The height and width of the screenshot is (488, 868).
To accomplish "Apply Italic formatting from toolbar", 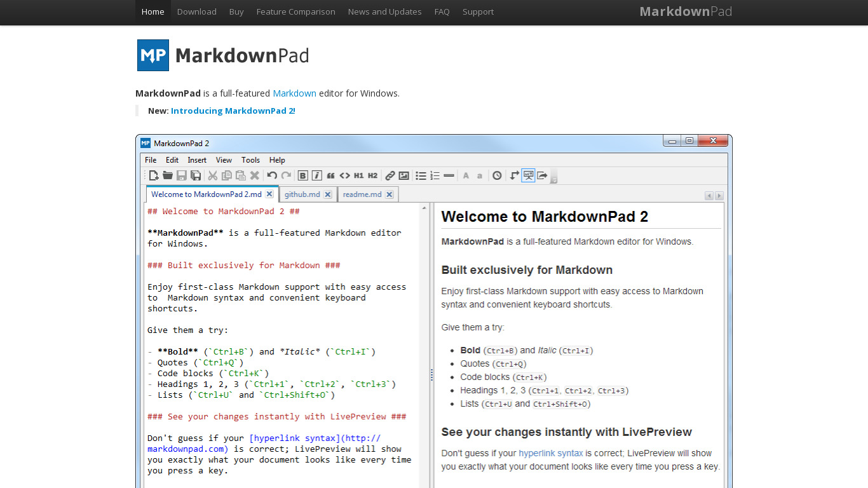I will pos(316,175).
